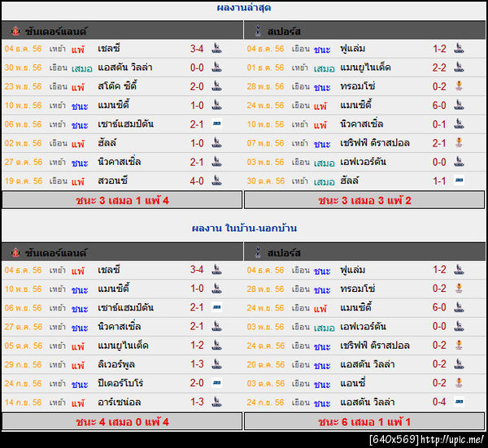
Task: Click the score '0-4' in the แอสตัน วิลล่า row
Action: 439,402
